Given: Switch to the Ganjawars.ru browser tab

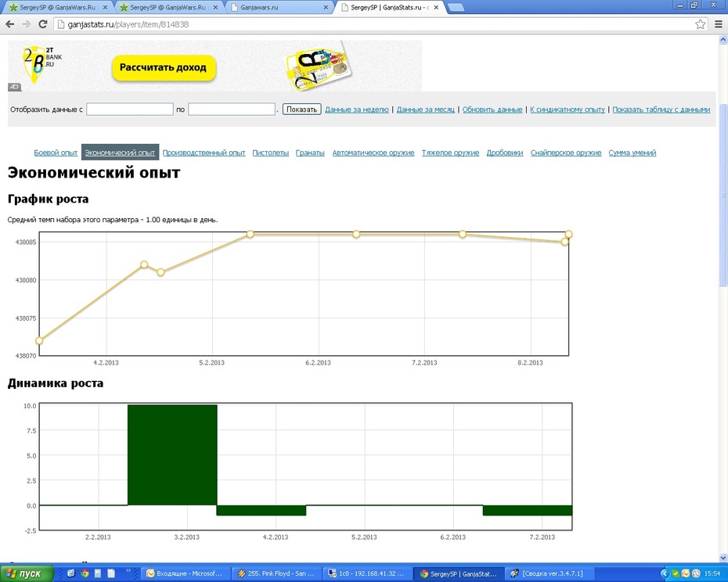Looking at the screenshot, I should pyautogui.click(x=279, y=7).
